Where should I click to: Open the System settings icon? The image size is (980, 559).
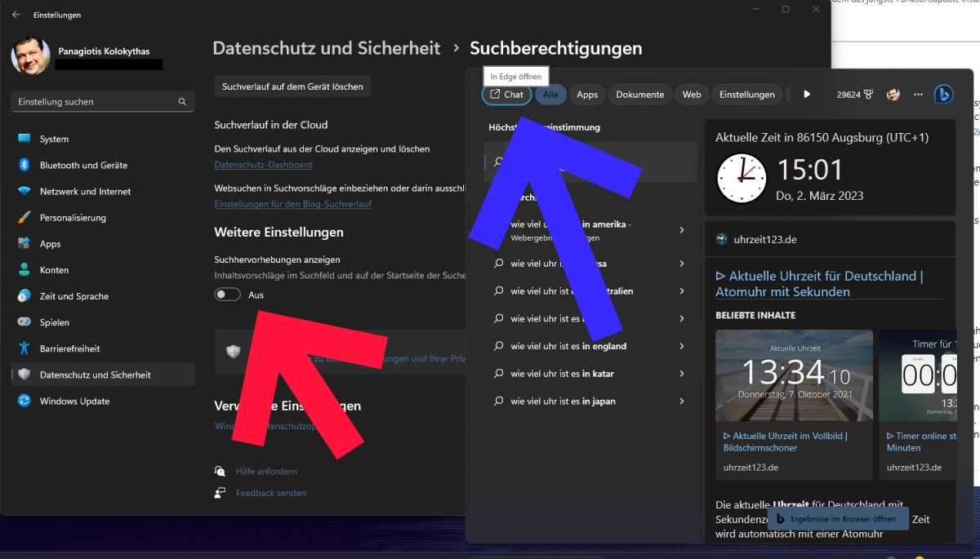pyautogui.click(x=24, y=139)
